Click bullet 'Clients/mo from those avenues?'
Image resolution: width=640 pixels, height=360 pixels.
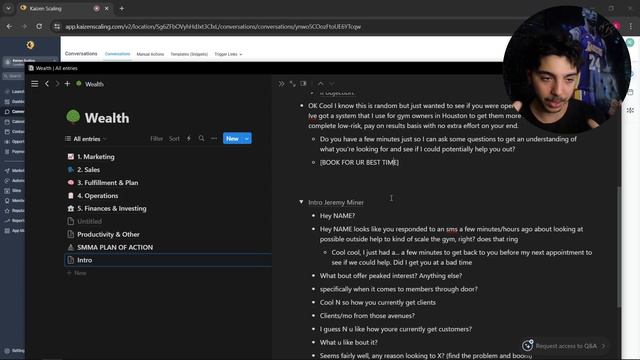click(367, 316)
